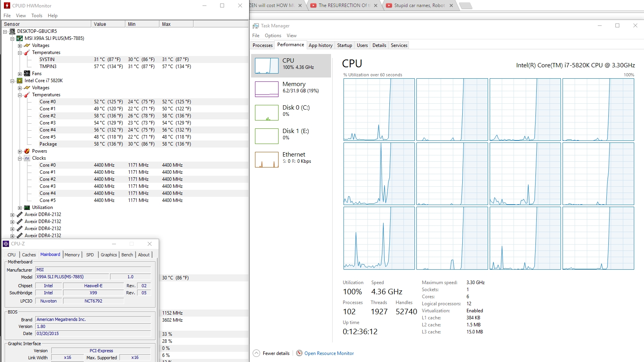
Task: Click the Intel Core i7 5820K chip icon
Action: pyautogui.click(x=20, y=81)
